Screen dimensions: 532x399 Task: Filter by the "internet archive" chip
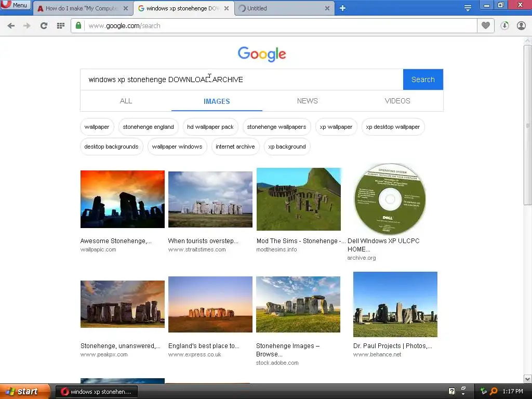[235, 147]
